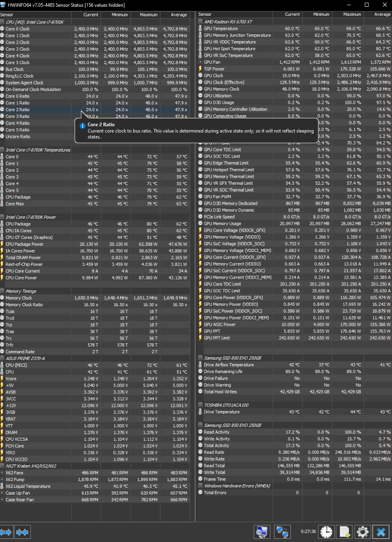Viewport: 392px width, 542px height.
Task: Expand sensor columns with the outward arrows button
Action: pyautogui.click(x=6, y=532)
